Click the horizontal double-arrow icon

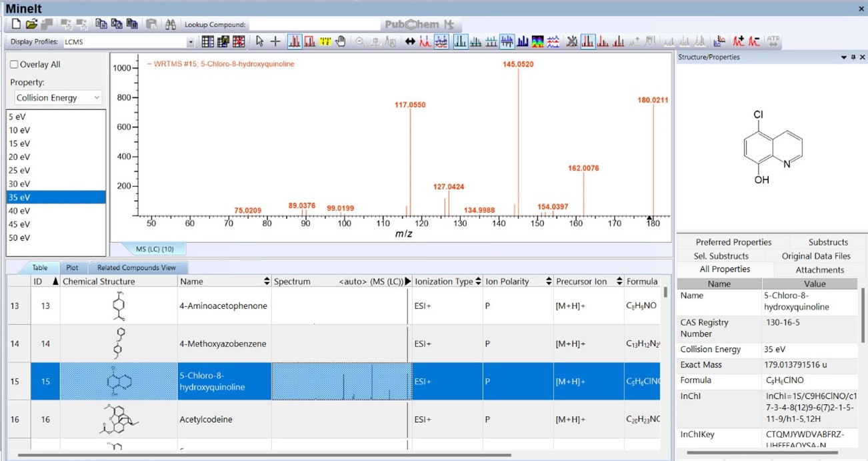click(x=409, y=41)
